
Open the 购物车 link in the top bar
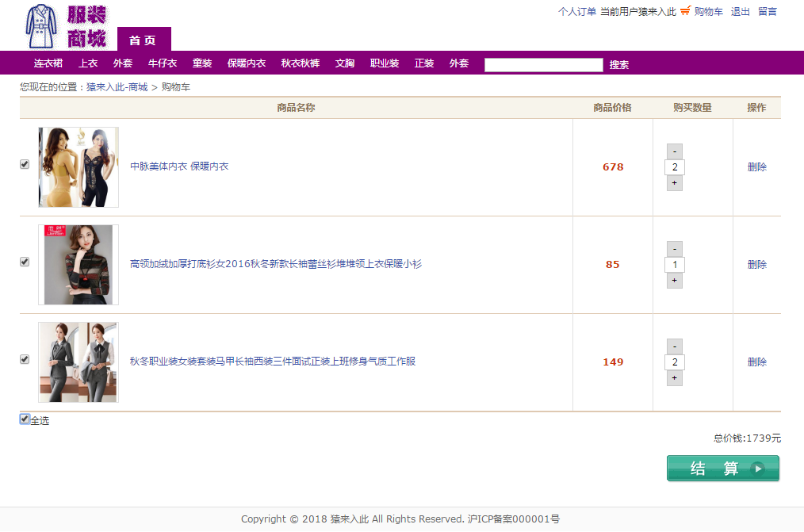pos(709,11)
